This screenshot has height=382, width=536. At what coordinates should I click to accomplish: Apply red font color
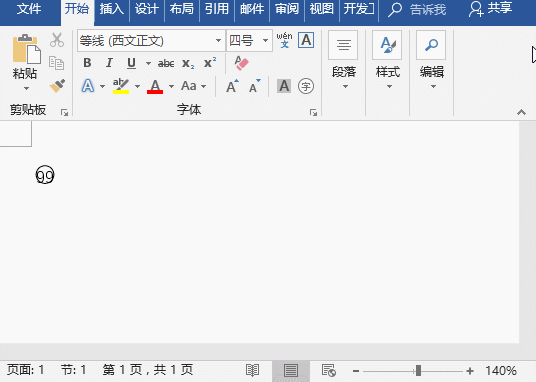[155, 86]
